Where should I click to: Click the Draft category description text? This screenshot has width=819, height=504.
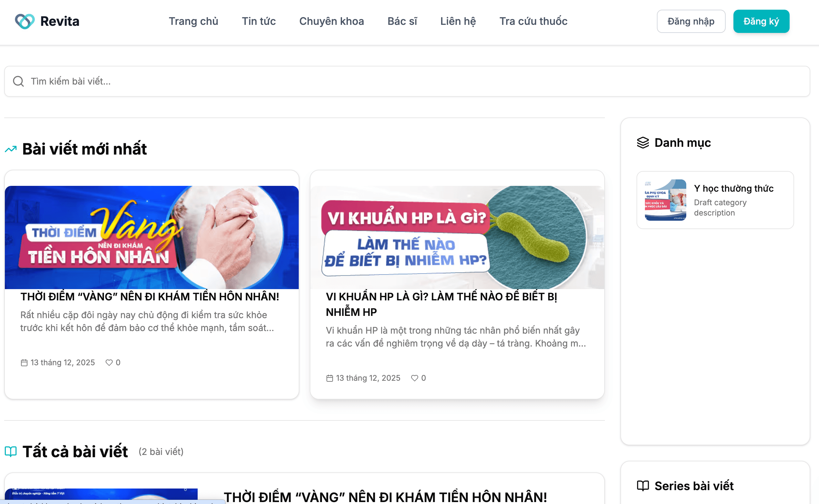(x=720, y=207)
